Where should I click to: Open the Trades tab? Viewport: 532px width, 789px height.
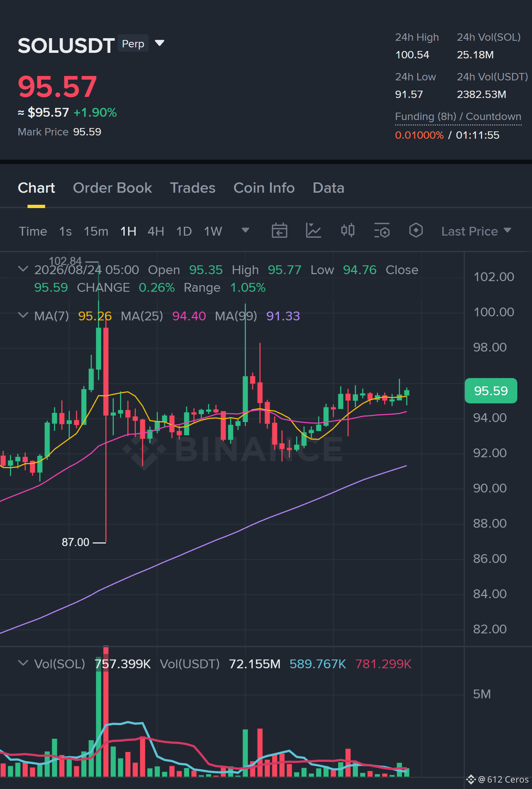193,188
